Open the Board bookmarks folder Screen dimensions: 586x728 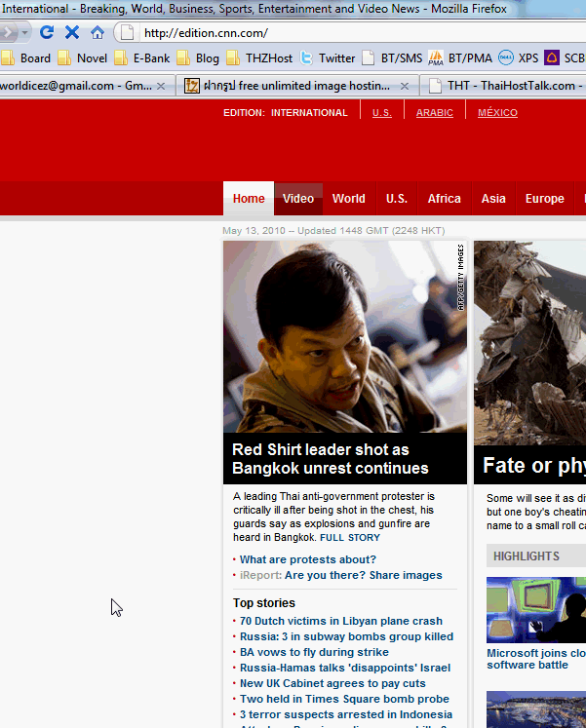click(25, 58)
